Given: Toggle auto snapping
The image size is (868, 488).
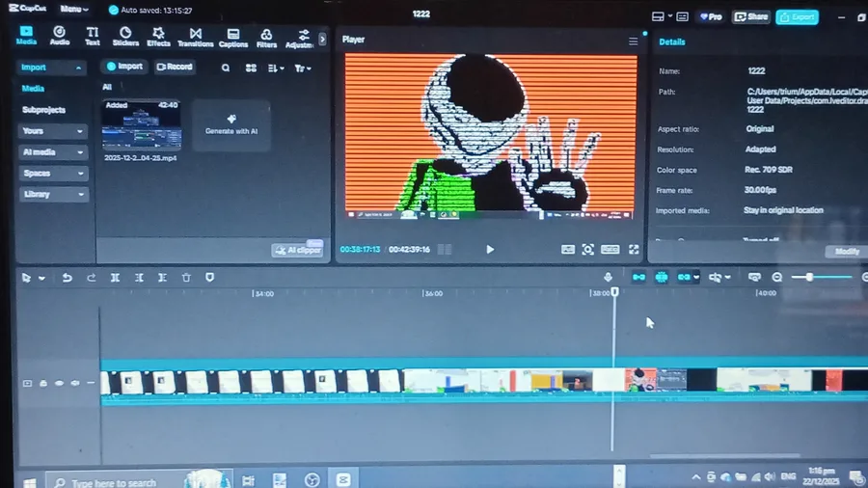Looking at the screenshot, I should click(x=662, y=277).
